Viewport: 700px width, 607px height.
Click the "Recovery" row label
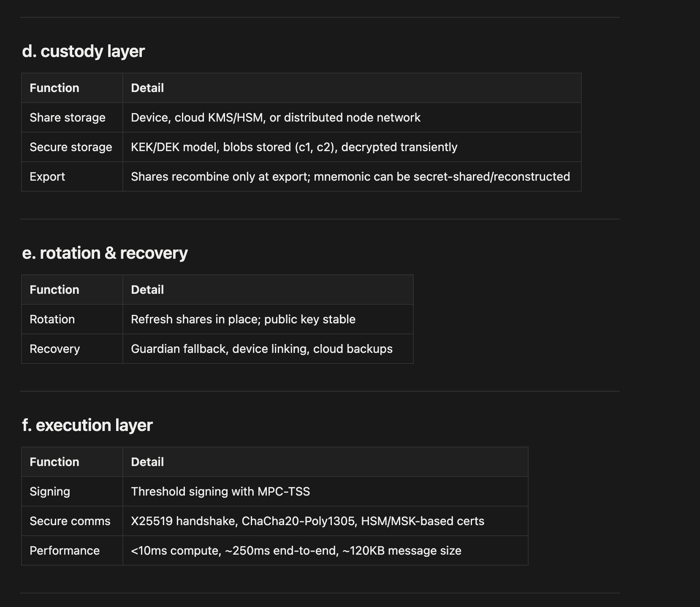tap(54, 349)
